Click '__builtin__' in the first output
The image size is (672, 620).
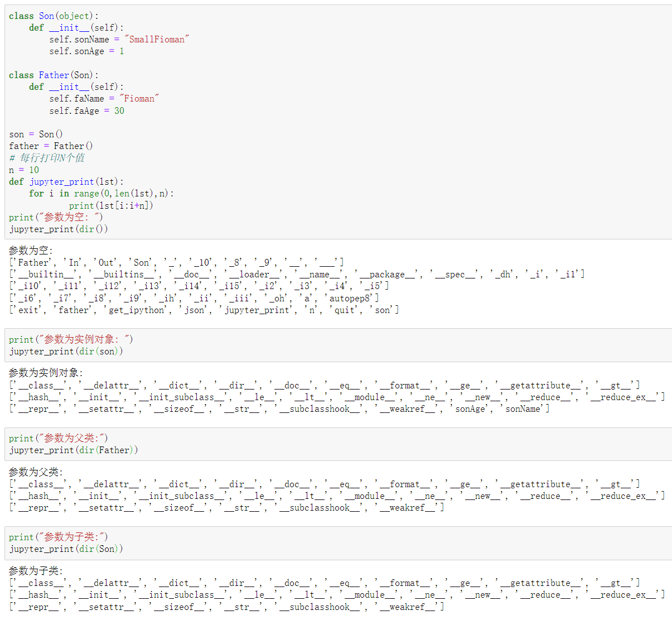pyautogui.click(x=46, y=274)
